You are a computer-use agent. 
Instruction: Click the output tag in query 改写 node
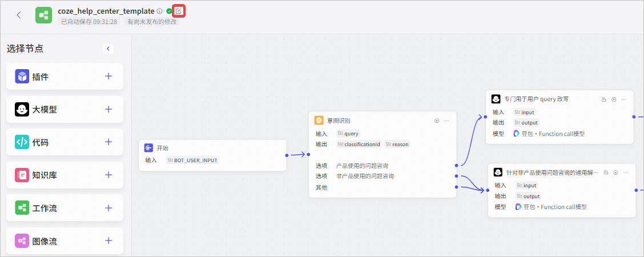pyautogui.click(x=526, y=123)
